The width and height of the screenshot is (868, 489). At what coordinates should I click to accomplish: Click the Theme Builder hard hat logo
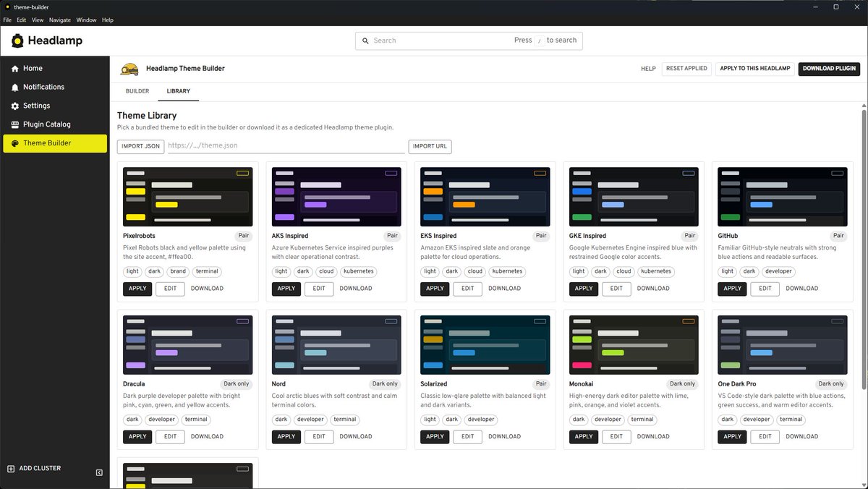[129, 69]
